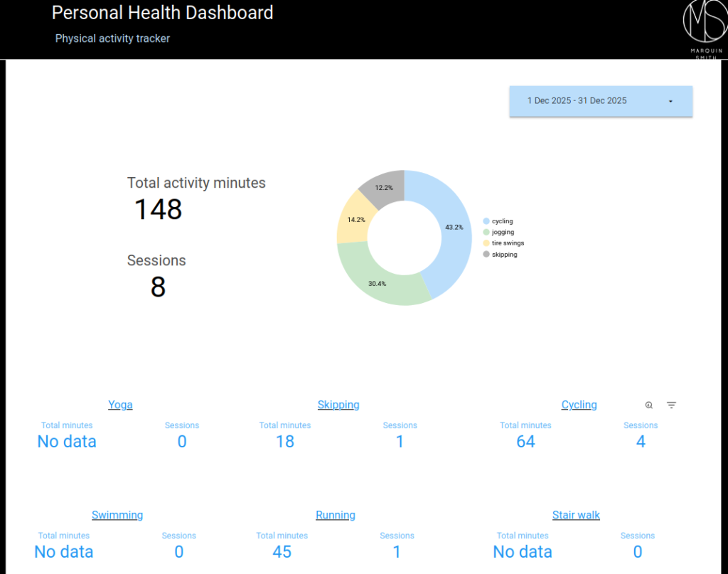This screenshot has height=574, width=728.
Task: Select the 30.4% jogging donut slice
Action: pos(377,282)
